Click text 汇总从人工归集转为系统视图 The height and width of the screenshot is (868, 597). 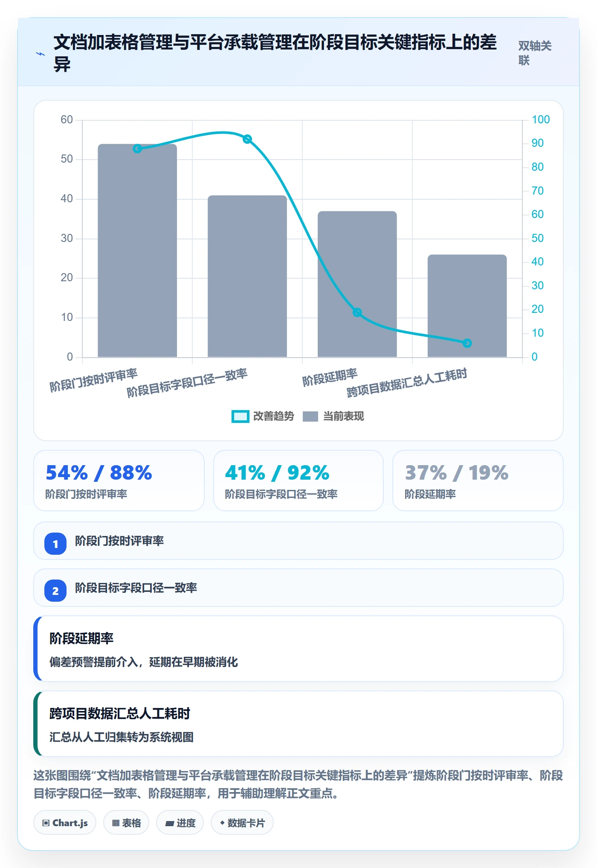coord(122,737)
